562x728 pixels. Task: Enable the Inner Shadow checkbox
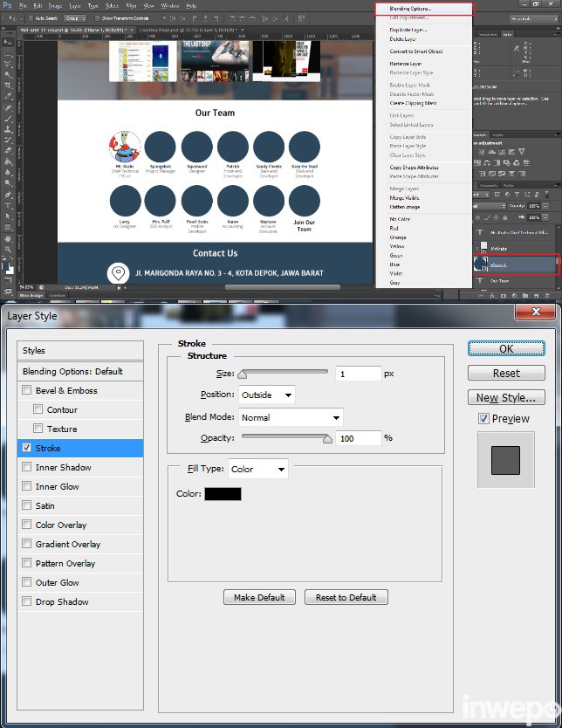pos(26,467)
